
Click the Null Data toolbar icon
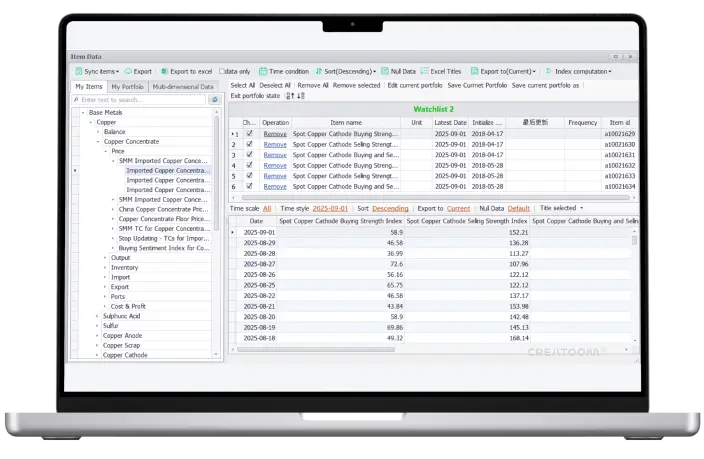(x=386, y=72)
